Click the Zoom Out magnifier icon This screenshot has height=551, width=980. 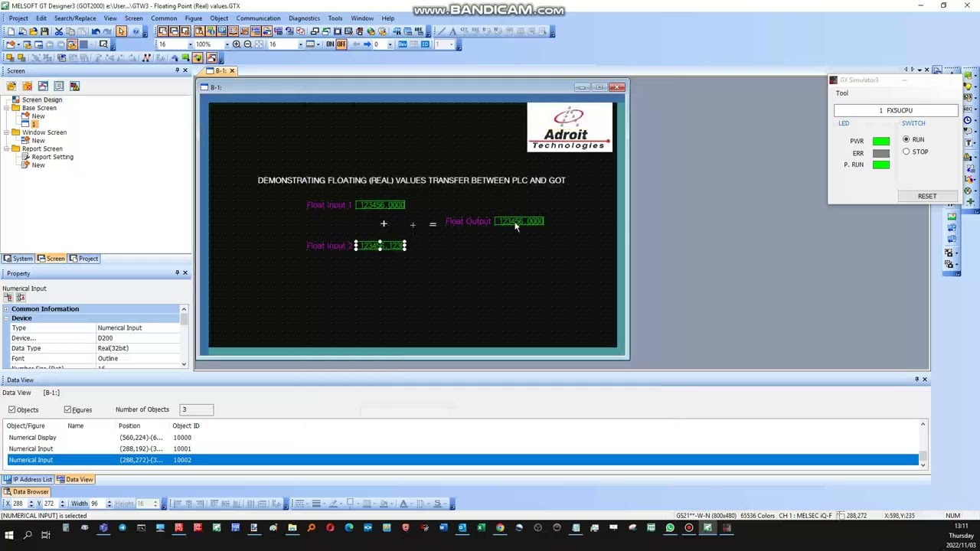[247, 44]
